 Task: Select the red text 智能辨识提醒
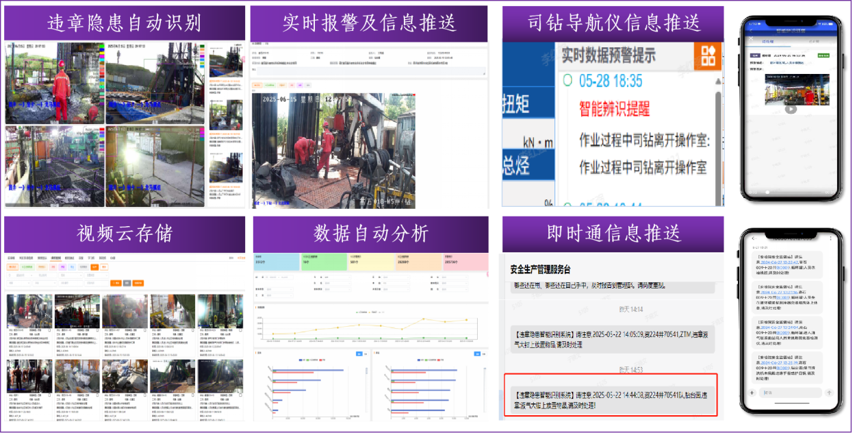(615, 108)
